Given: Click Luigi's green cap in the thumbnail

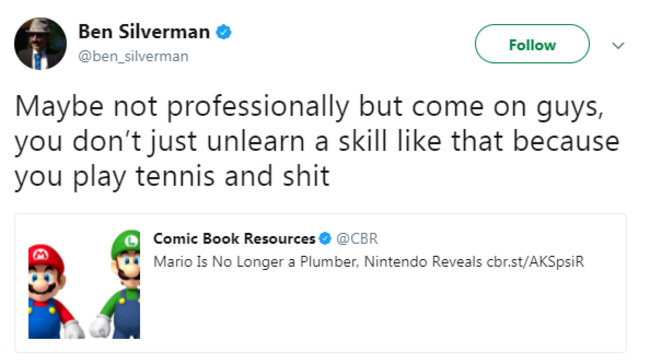Looking at the screenshot, I should (x=126, y=241).
